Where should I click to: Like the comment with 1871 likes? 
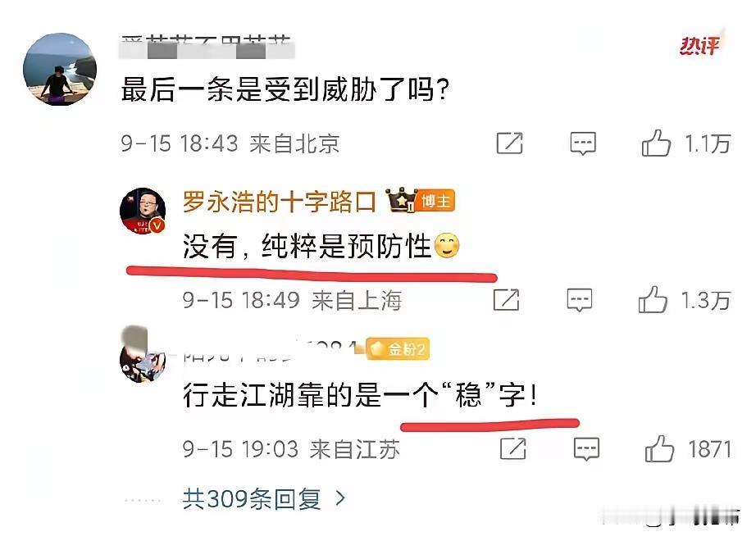[659, 448]
